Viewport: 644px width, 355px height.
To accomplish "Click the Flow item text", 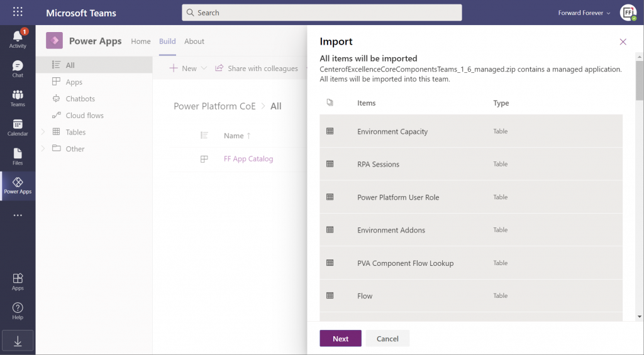I will pyautogui.click(x=365, y=296).
